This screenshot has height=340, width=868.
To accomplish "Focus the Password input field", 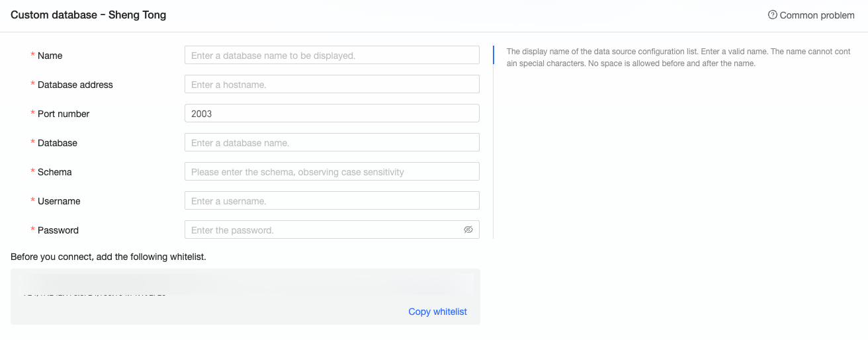I will pyautogui.click(x=324, y=230).
